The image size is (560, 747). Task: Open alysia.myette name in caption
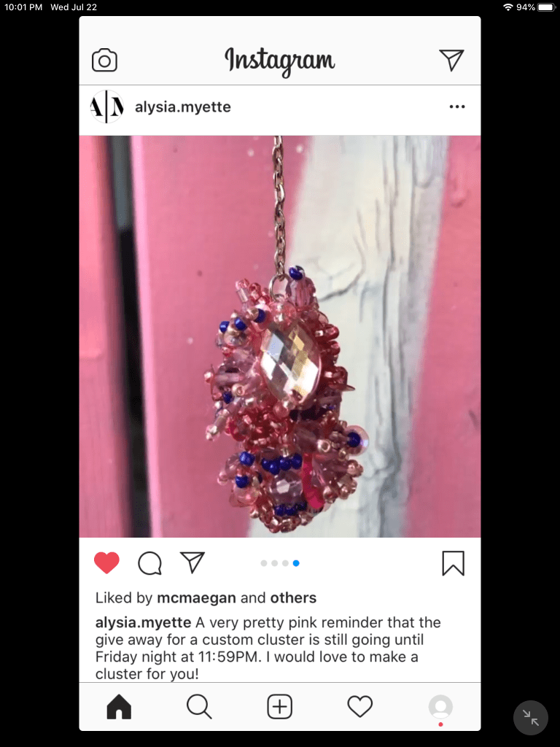pyautogui.click(x=144, y=623)
